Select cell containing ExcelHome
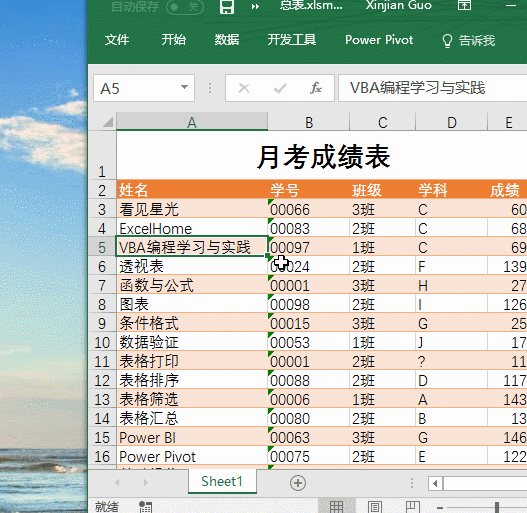This screenshot has height=513, width=527. [x=192, y=228]
